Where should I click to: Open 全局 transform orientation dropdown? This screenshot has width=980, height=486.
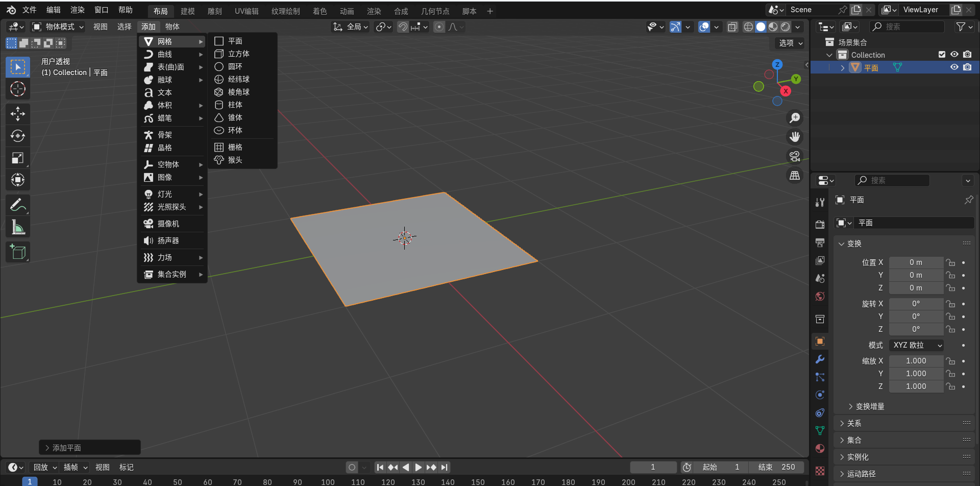click(x=351, y=27)
